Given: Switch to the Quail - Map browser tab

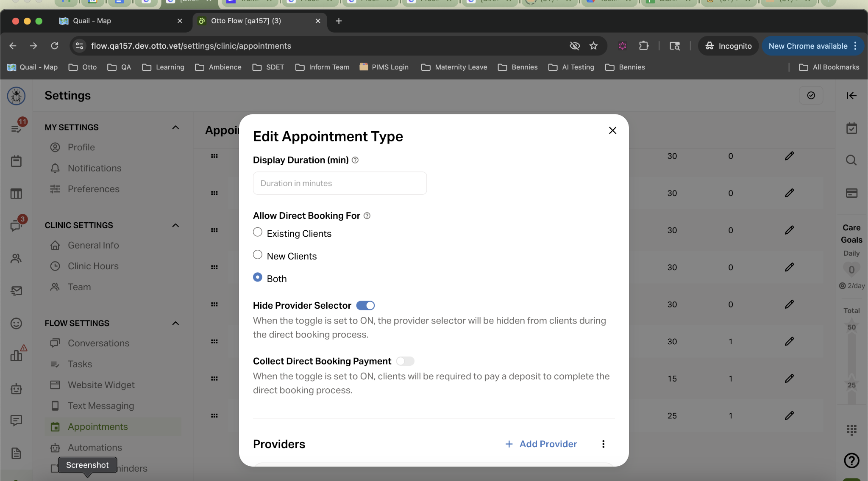Looking at the screenshot, I should pyautogui.click(x=92, y=21).
